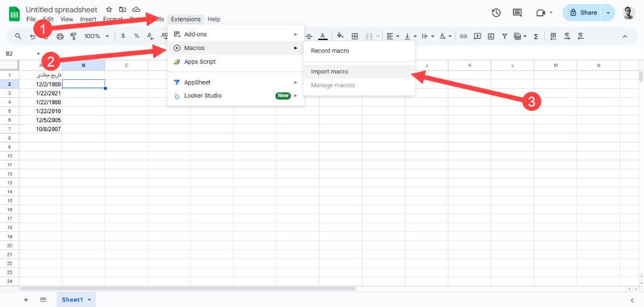This screenshot has height=307, width=644.
Task: Choose Import macro
Action: coord(360,72)
